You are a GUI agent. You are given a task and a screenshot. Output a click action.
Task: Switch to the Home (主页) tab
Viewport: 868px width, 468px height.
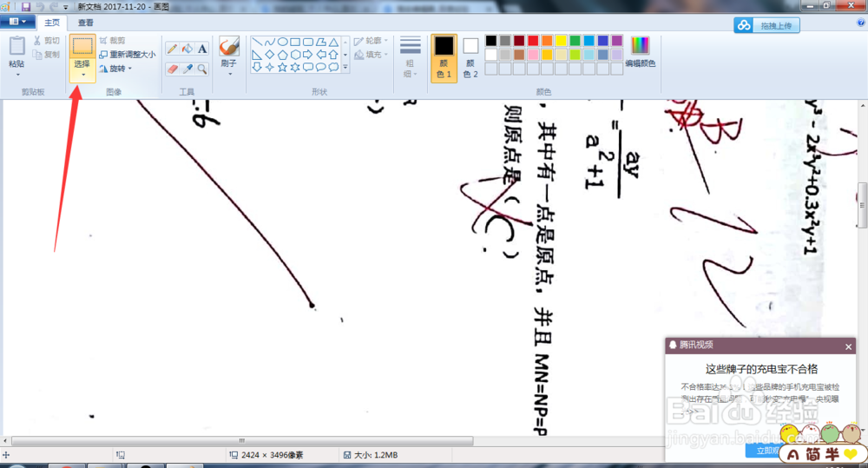[x=52, y=23]
